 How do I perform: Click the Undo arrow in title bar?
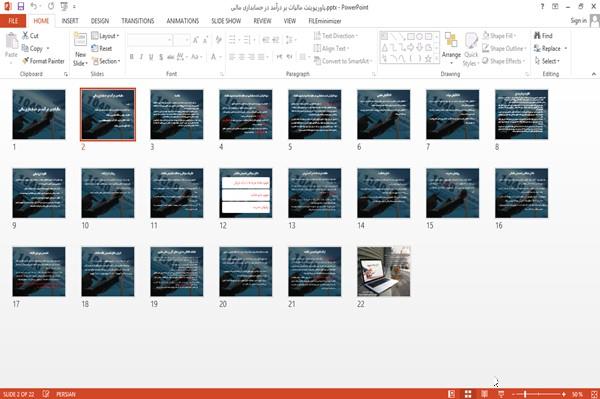[34, 6]
